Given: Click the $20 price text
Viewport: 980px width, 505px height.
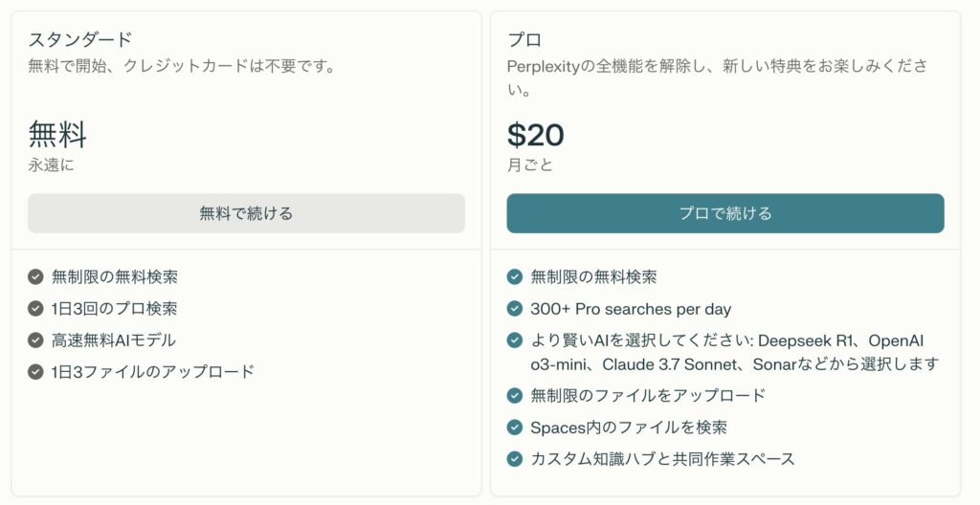Looking at the screenshot, I should tap(536, 134).
